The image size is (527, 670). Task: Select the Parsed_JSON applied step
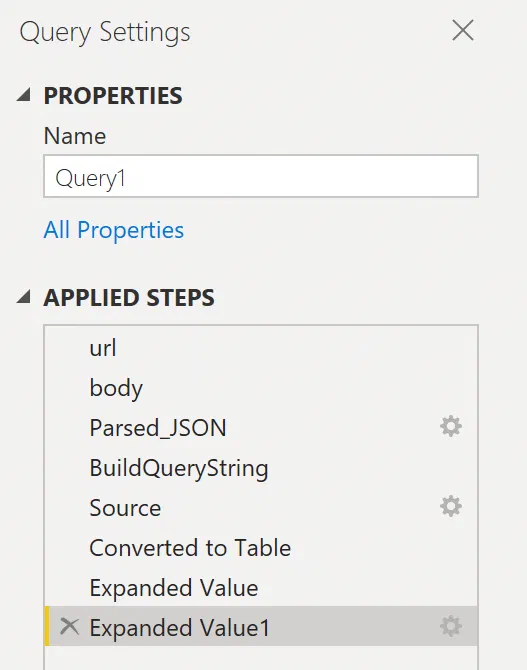[x=261, y=428]
